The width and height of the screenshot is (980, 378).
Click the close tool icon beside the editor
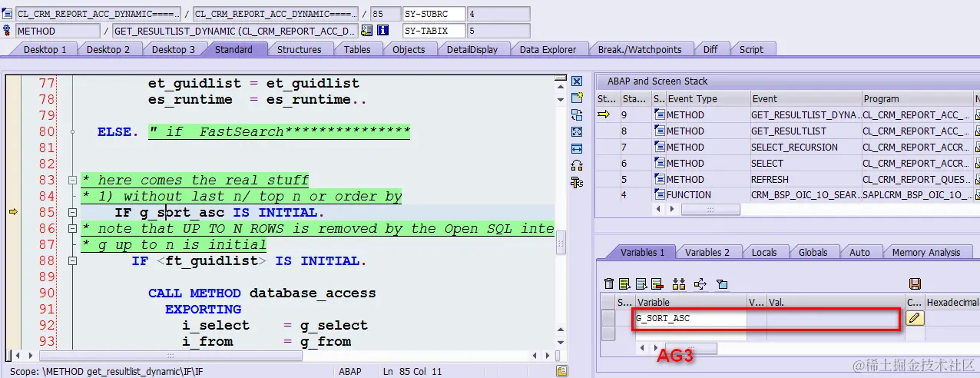577,81
